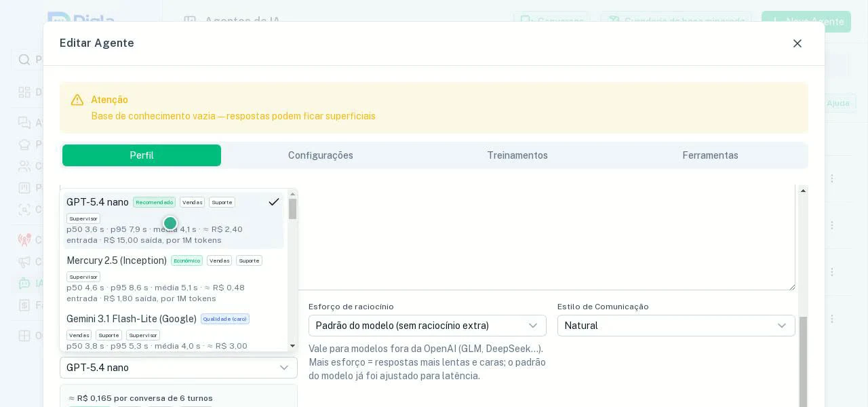Collapse the GPT-5.4 nano model combobox
Screen dimensions: 868x407
178,368
